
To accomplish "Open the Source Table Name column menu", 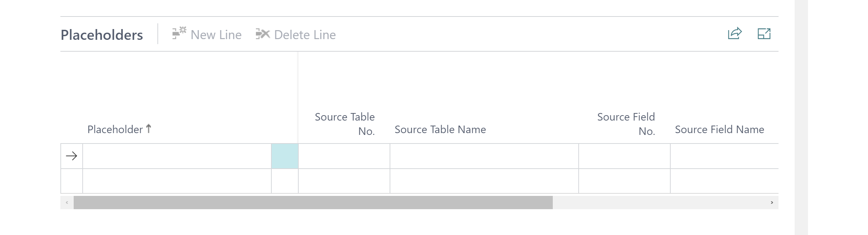I will (440, 130).
